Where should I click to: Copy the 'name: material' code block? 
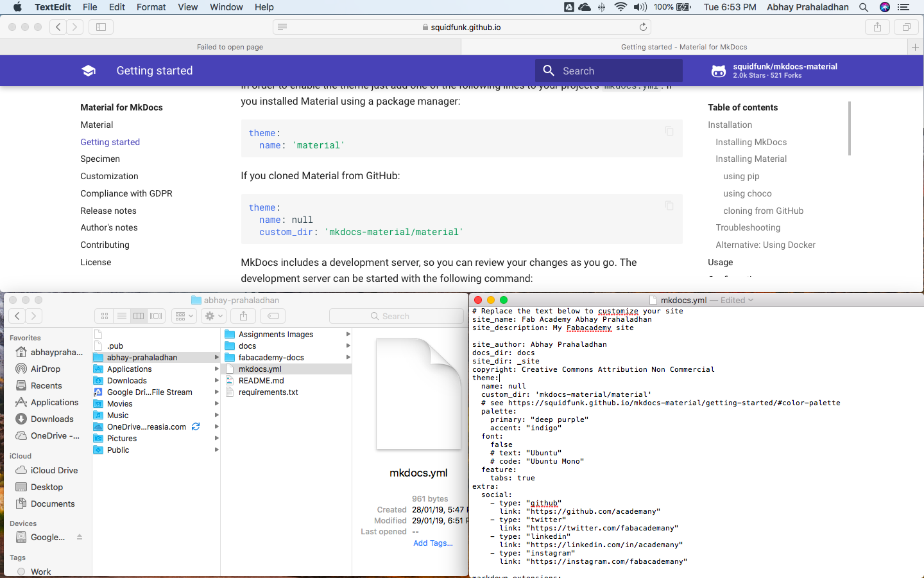(x=669, y=131)
